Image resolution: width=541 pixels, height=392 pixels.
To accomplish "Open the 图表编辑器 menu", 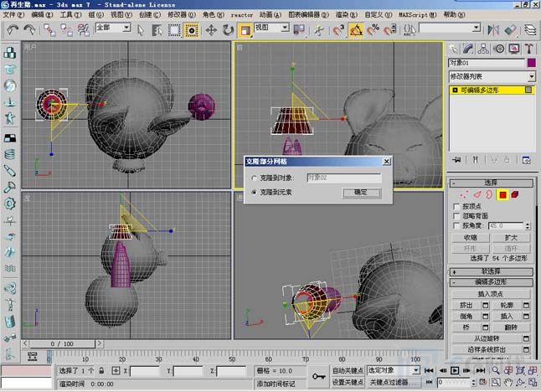I will coord(308,15).
